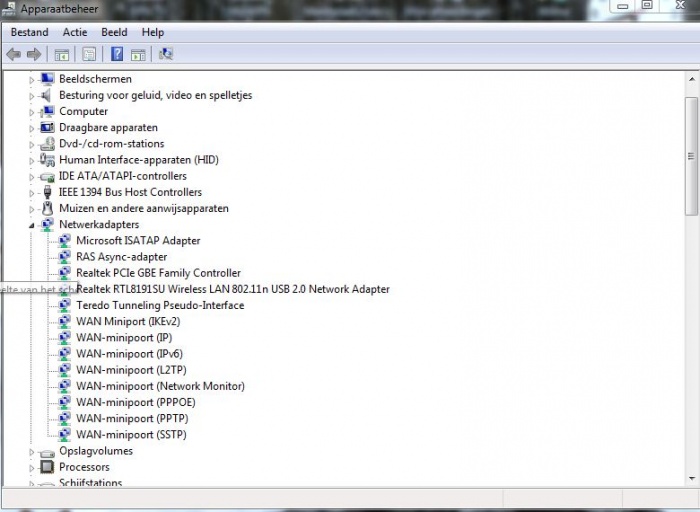This screenshot has height=512, width=700.
Task: Click the Microsoft ISATAP Adapter icon
Action: point(64,241)
